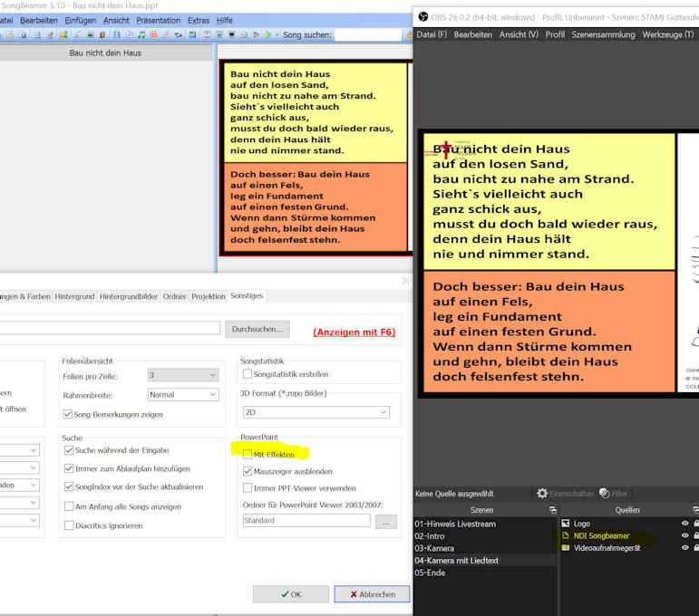Click the Videoaufnahmegerät source camera icon
The image size is (699, 616).
tap(565, 548)
